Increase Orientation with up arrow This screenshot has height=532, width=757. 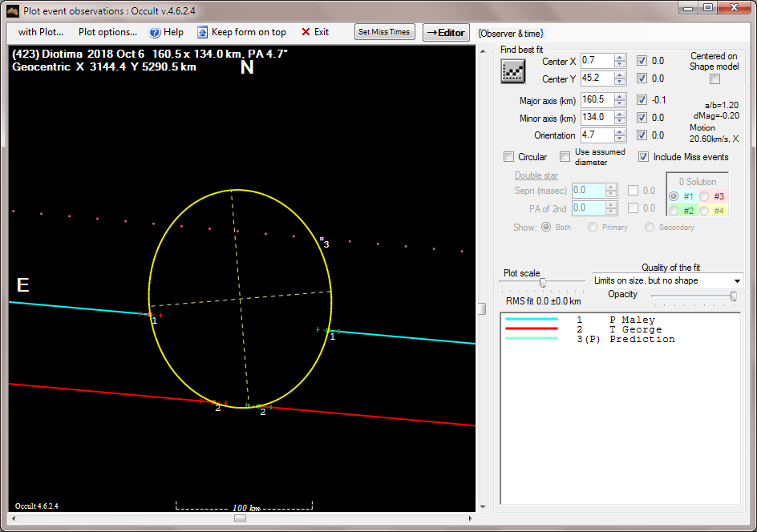pyautogui.click(x=620, y=131)
